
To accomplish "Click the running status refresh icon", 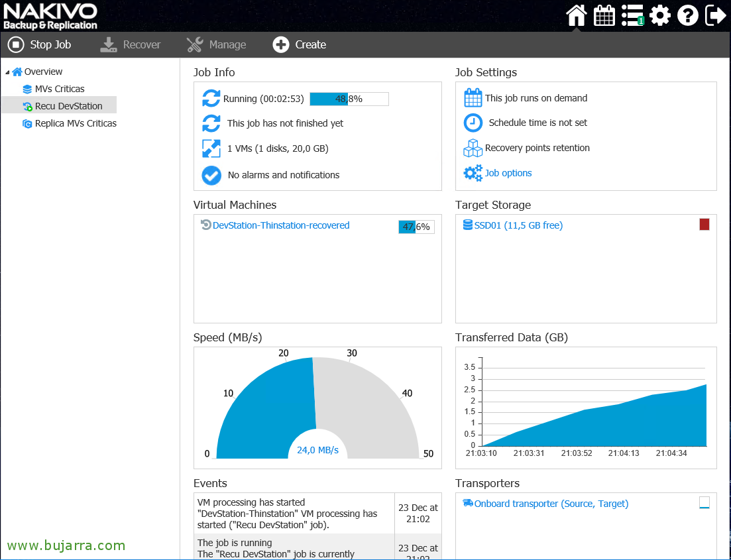I will (211, 98).
